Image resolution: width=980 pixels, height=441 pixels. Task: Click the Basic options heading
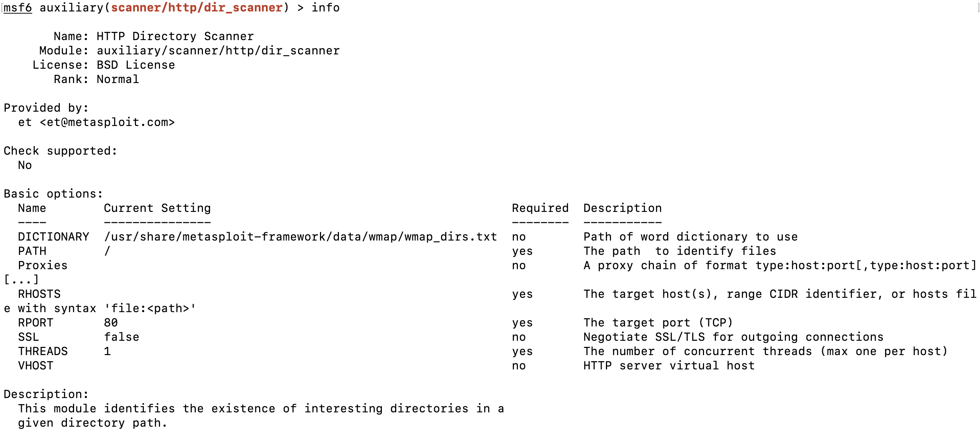click(53, 194)
